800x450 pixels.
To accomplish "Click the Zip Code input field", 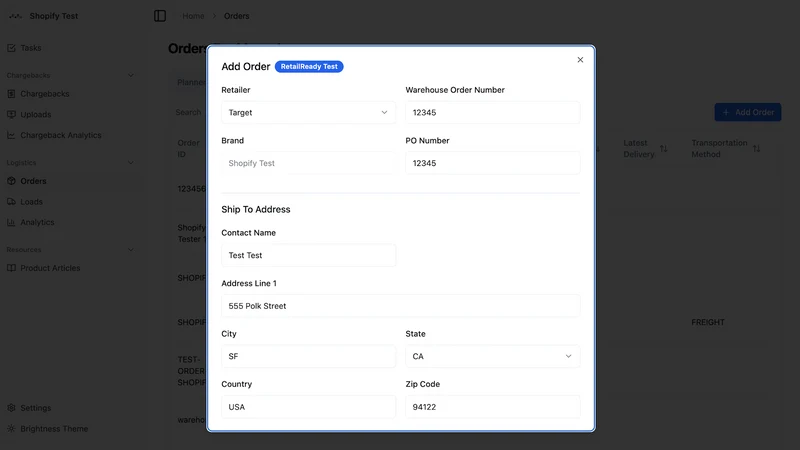I will pos(492,407).
